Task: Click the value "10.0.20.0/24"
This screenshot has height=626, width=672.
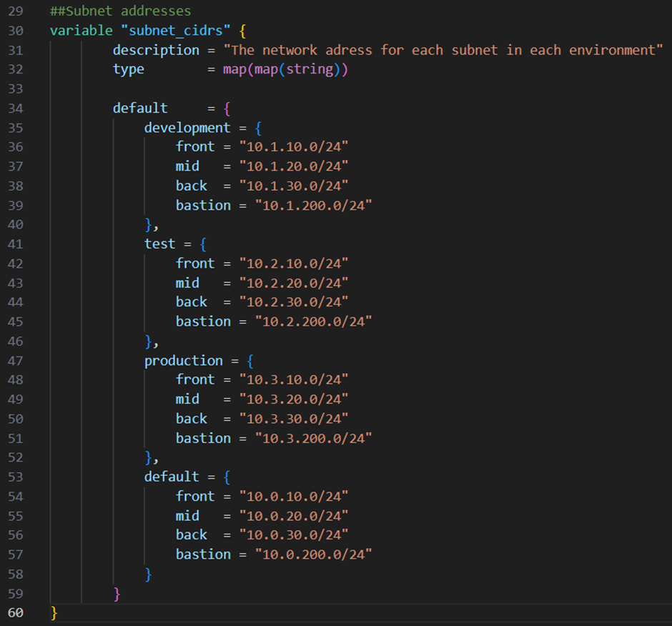Action: 294,516
